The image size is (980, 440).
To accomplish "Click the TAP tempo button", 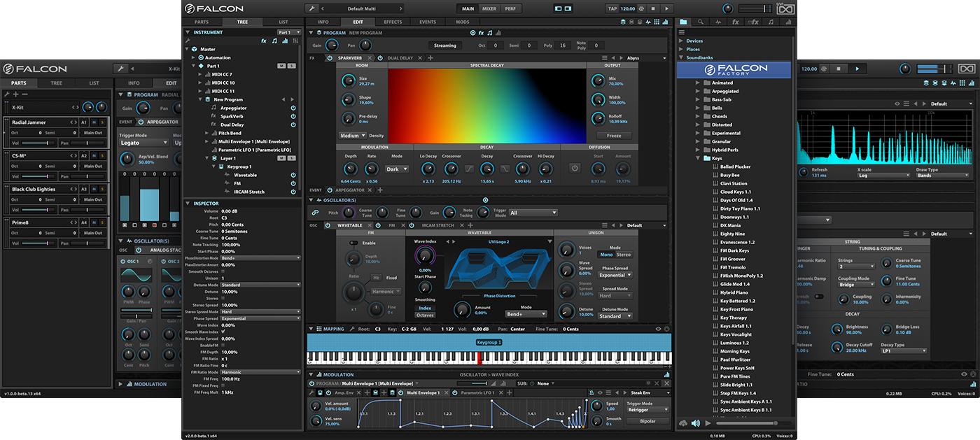I will click(x=612, y=8).
